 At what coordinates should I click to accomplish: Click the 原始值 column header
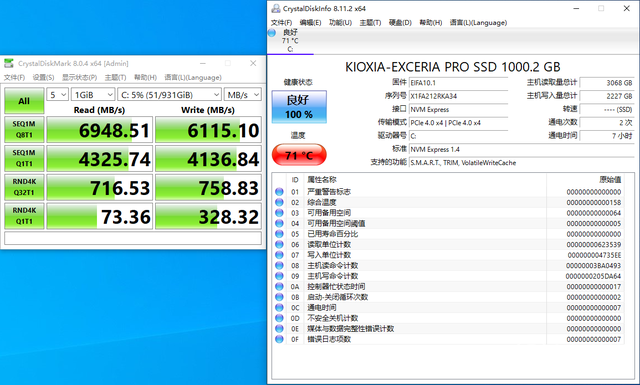tap(610, 180)
